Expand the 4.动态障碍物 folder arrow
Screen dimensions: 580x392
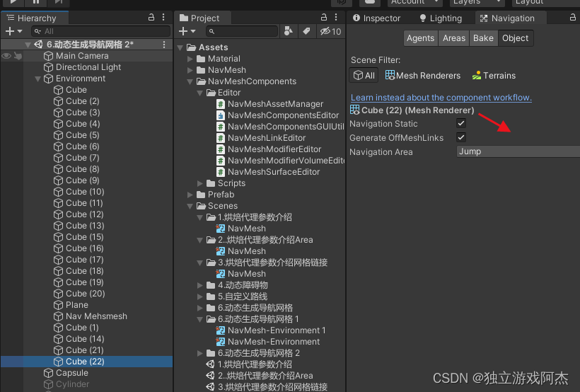tap(200, 285)
